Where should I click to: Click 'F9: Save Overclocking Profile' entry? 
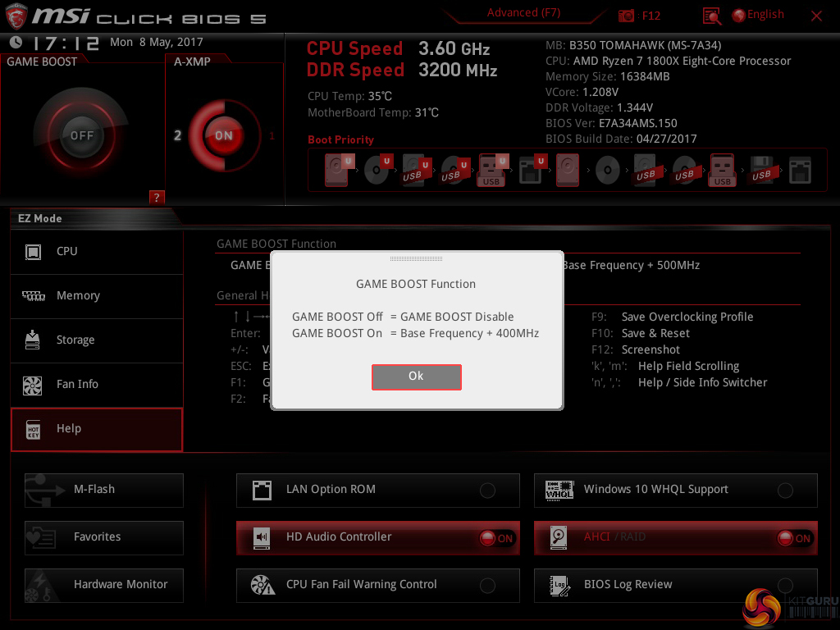point(672,317)
